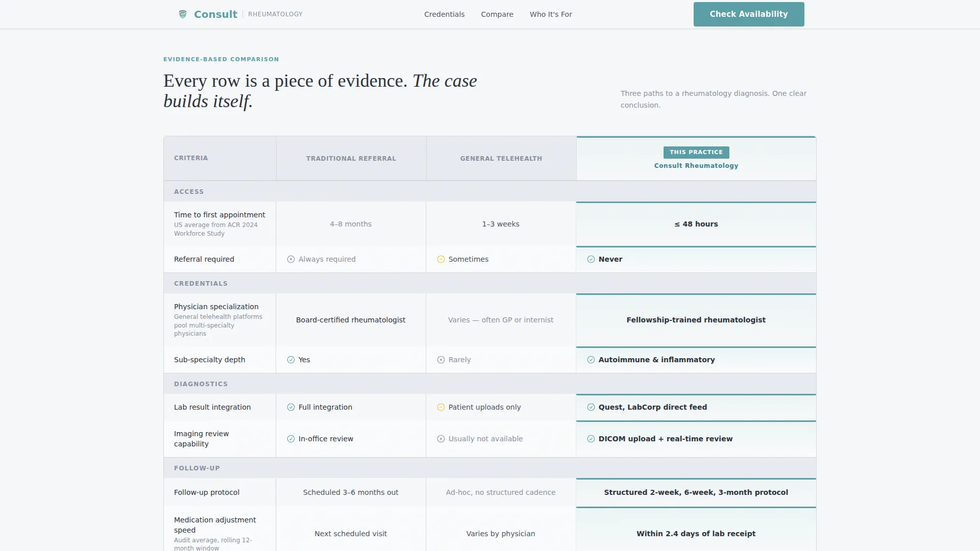The width and height of the screenshot is (980, 551).
Task: Click Structured 2-week, 6-week, 3-month protocol cell
Action: tap(696, 492)
